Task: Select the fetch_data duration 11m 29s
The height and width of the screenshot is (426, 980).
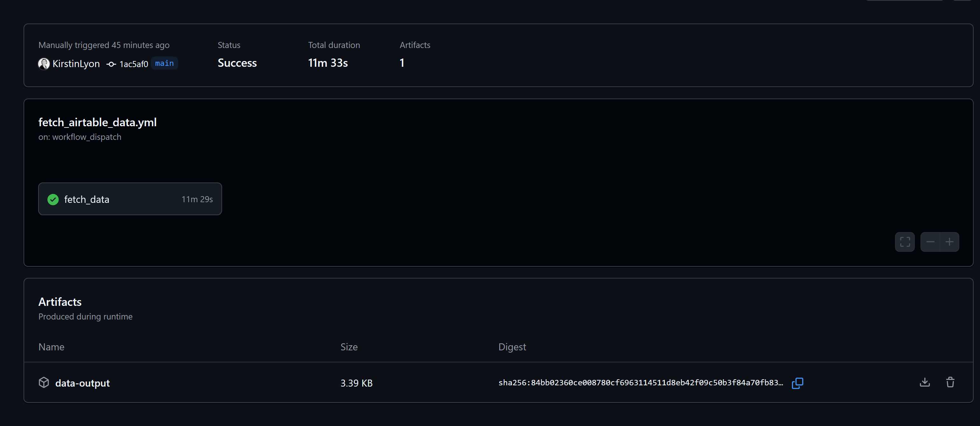Action: click(197, 199)
